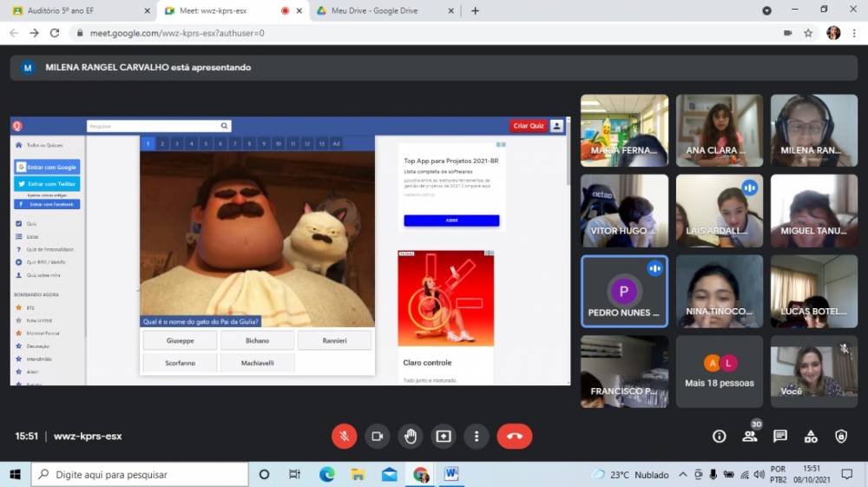Screen dimensions: 868x487
Task: Bookmark this page with the star icon
Action: pos(808,33)
